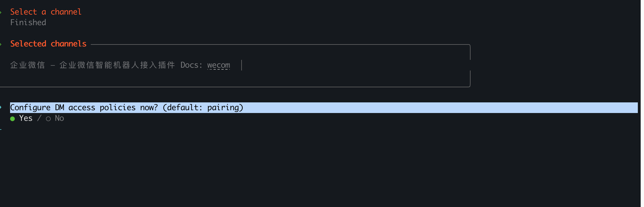Select the green Yes radio dot
Viewport: 644px width, 207px height.
point(12,119)
